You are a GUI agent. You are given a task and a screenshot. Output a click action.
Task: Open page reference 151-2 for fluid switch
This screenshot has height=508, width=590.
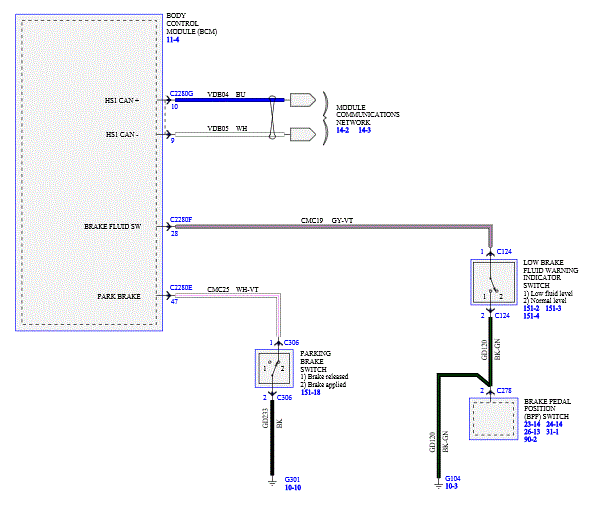tap(531, 308)
